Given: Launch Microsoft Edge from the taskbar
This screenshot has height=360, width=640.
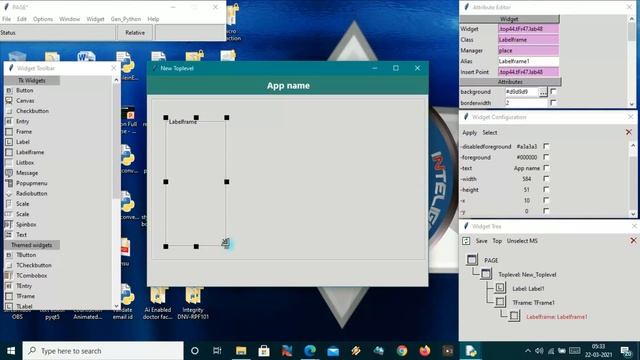Looking at the screenshot, I should [310, 351].
